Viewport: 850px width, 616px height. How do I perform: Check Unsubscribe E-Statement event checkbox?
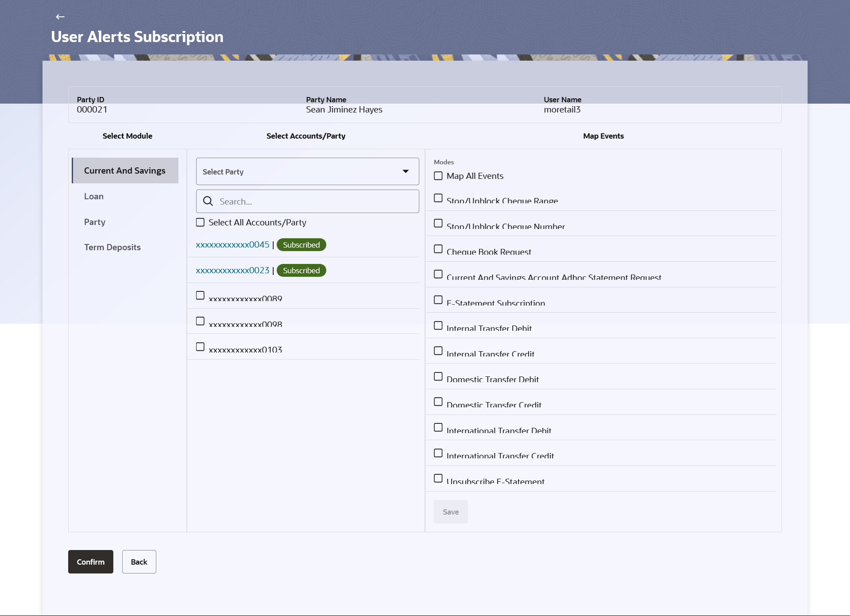tap(438, 478)
